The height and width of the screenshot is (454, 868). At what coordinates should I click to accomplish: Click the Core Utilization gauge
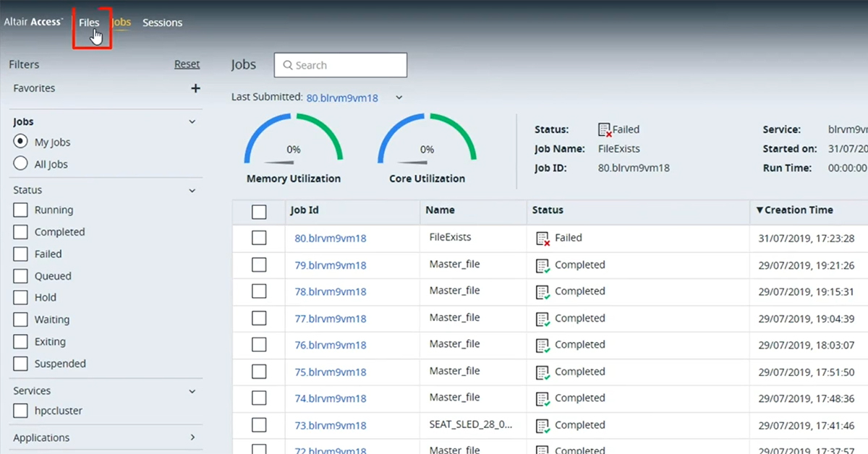pyautogui.click(x=427, y=139)
